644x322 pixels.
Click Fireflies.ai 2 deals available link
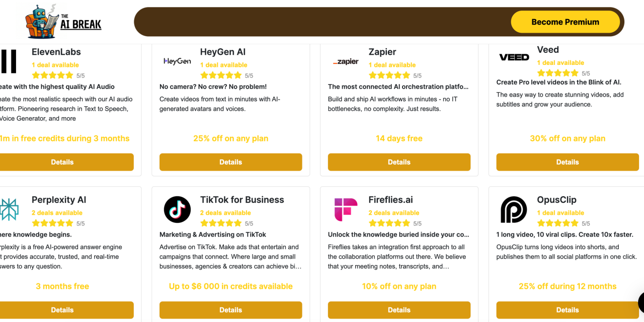click(394, 213)
